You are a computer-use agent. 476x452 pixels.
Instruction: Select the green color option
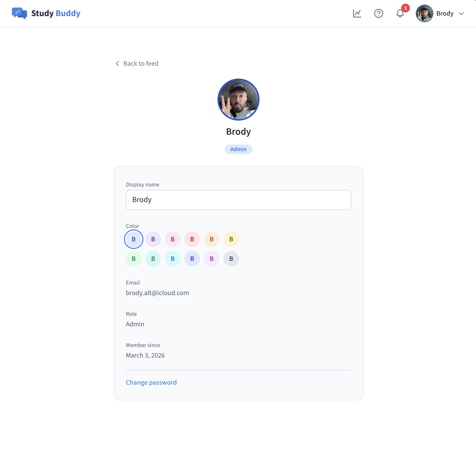pyautogui.click(x=133, y=259)
